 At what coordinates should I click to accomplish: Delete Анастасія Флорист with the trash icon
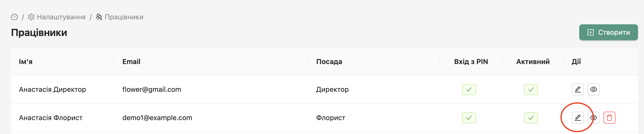[x=609, y=118]
